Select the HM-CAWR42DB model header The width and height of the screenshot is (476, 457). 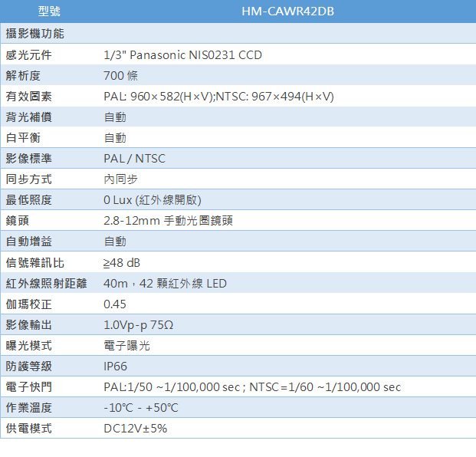[x=287, y=12]
